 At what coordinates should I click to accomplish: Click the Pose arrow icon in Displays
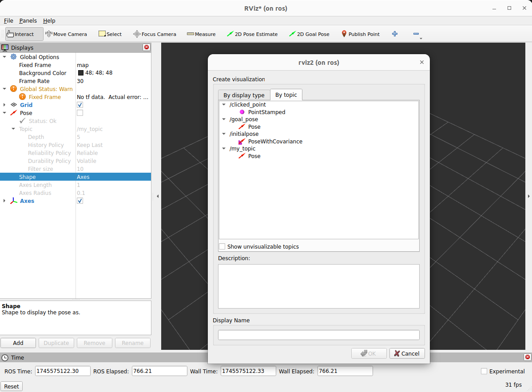click(14, 113)
